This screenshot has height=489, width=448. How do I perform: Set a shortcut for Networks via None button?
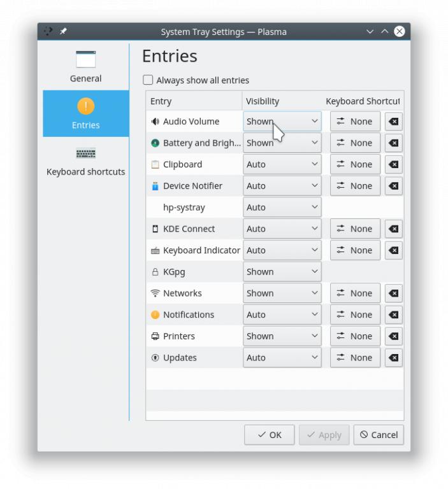coord(354,294)
